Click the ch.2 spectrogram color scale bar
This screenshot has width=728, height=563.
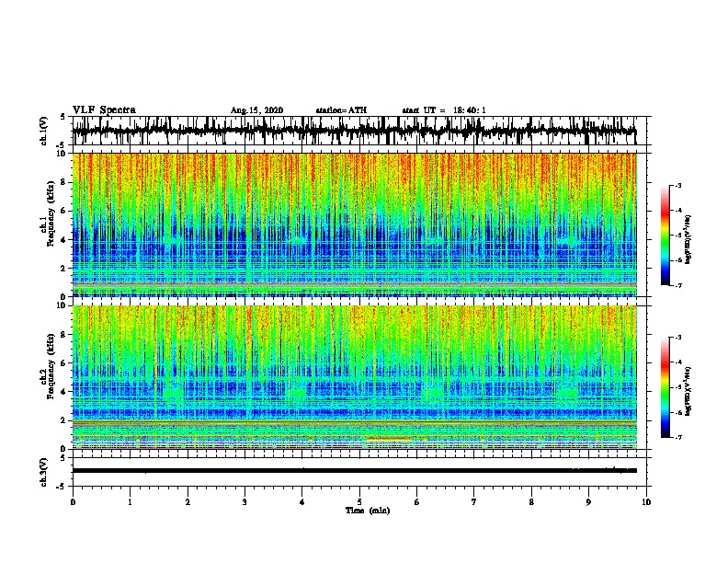click(665, 387)
